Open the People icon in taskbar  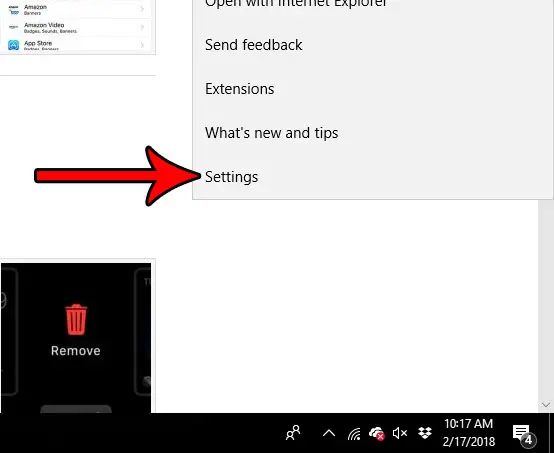293,433
